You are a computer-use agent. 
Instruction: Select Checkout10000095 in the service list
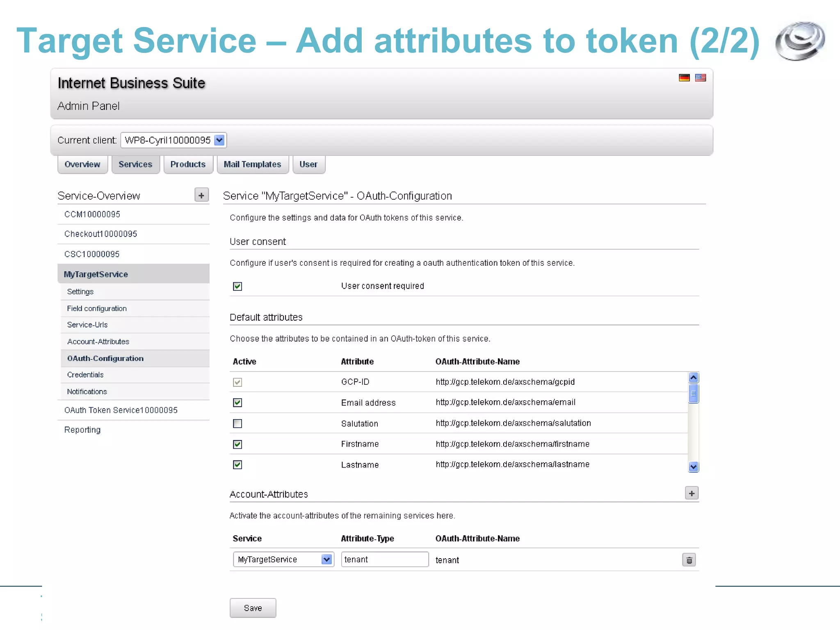click(133, 234)
